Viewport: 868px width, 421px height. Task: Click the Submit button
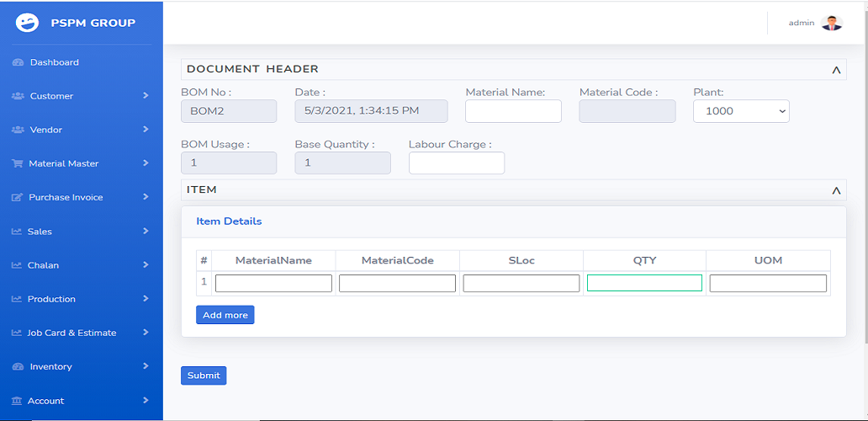[204, 376]
